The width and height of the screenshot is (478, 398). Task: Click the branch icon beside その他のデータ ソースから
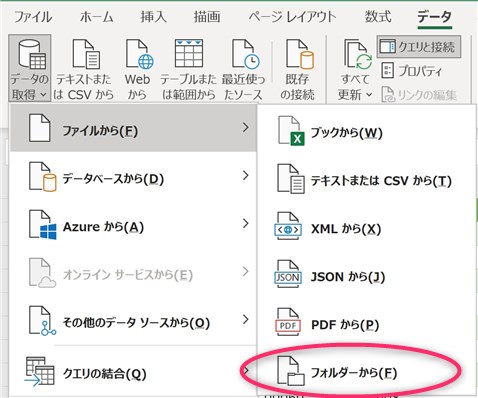(x=42, y=321)
